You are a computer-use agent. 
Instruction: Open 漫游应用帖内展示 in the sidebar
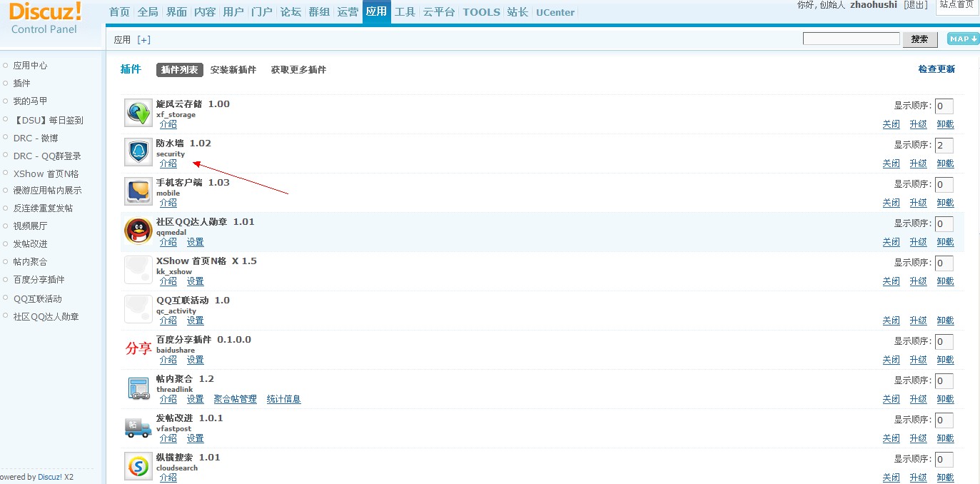(x=47, y=191)
